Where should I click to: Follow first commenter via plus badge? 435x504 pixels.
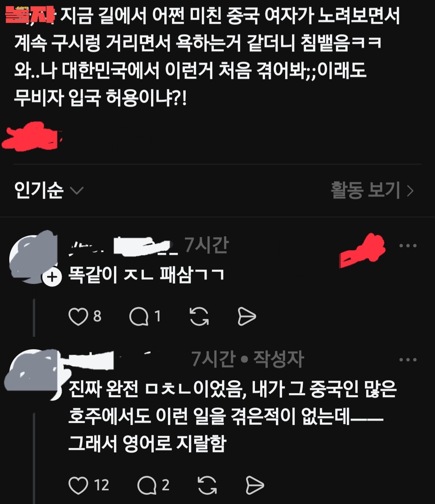pyautogui.click(x=52, y=277)
